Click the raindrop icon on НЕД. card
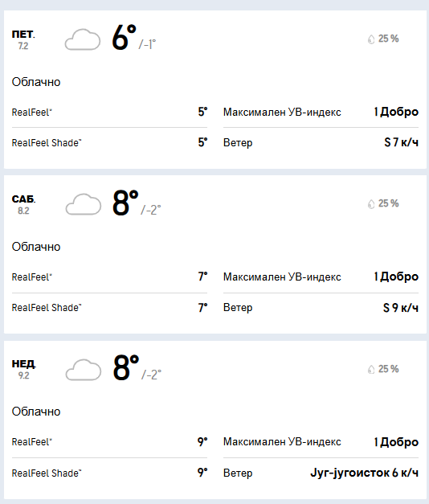The height and width of the screenshot is (504, 429). pyautogui.click(x=371, y=369)
